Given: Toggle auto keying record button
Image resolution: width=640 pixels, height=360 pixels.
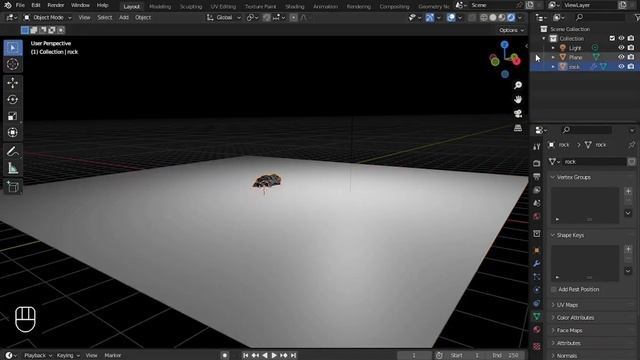Looking at the screenshot, I should pyautogui.click(x=224, y=356).
